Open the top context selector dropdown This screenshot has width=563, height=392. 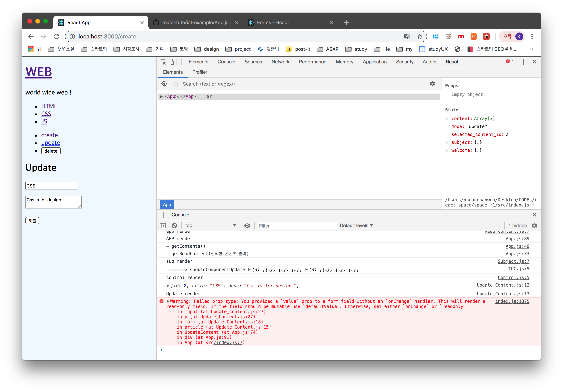tap(210, 225)
